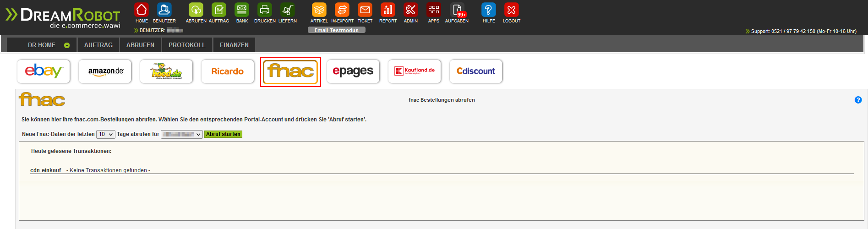This screenshot has height=229, width=868.
Task: Select the fnac portal tile
Action: pos(290,72)
